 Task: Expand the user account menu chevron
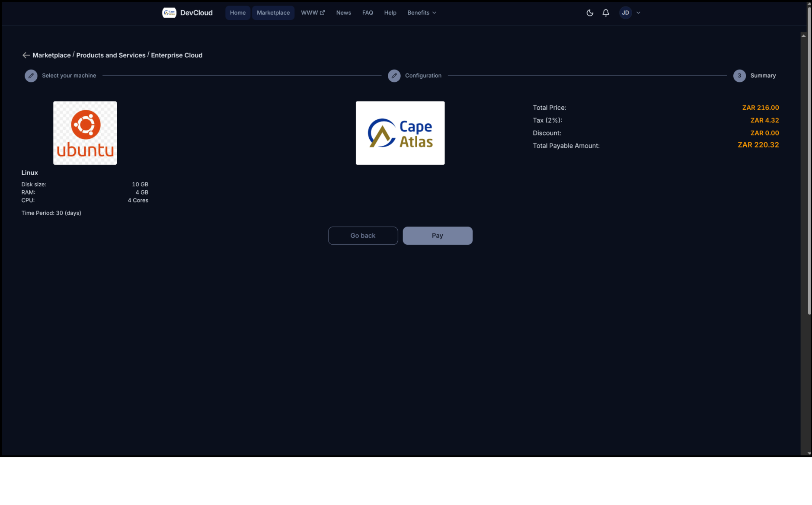tap(638, 13)
